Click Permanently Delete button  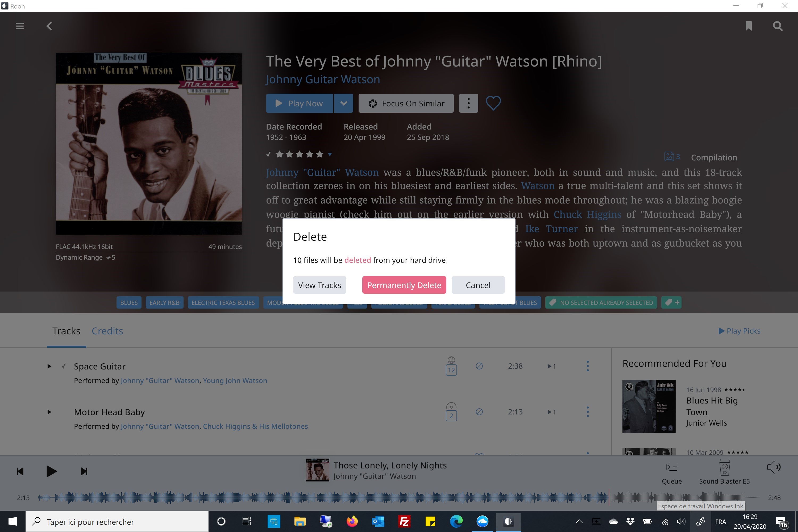coord(404,285)
